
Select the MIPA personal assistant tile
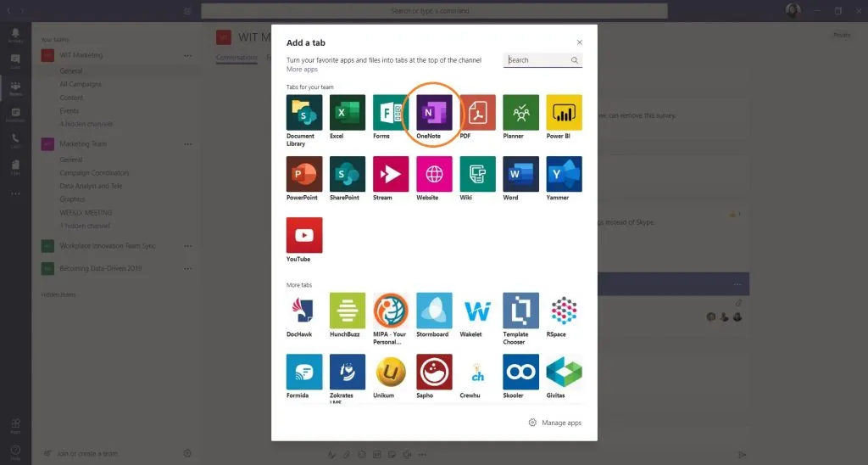pyautogui.click(x=390, y=311)
